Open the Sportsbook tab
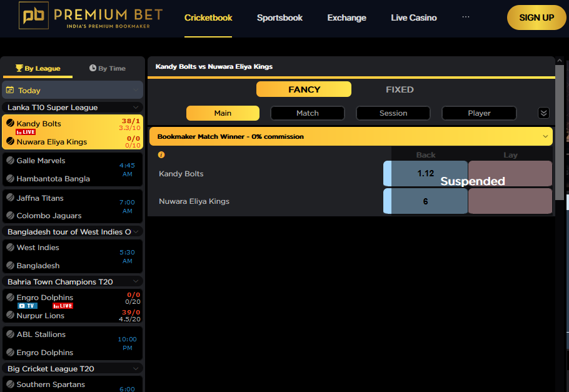Image resolution: width=569 pixels, height=392 pixels. coord(279,18)
